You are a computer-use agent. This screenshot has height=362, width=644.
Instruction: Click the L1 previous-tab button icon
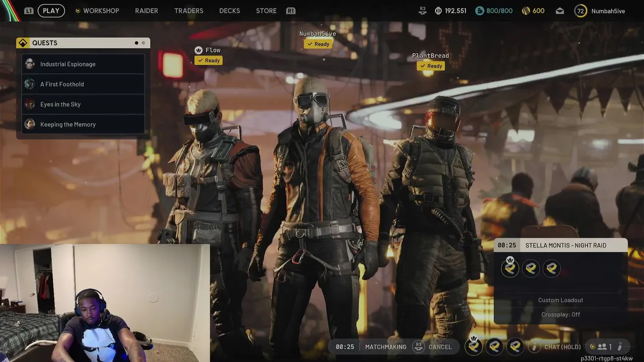point(29,11)
